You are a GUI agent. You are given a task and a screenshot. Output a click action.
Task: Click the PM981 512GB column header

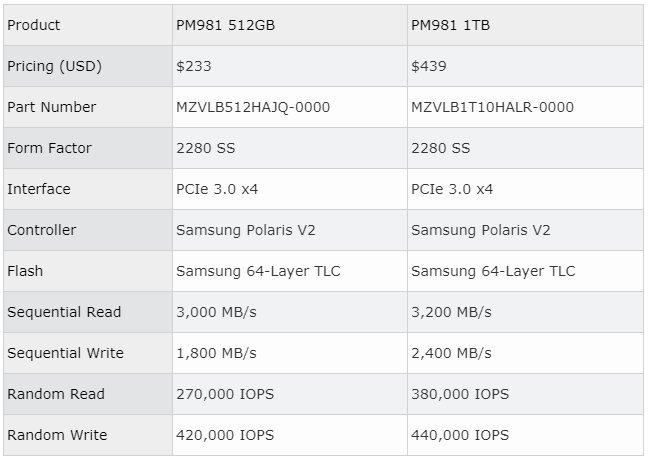(225, 25)
